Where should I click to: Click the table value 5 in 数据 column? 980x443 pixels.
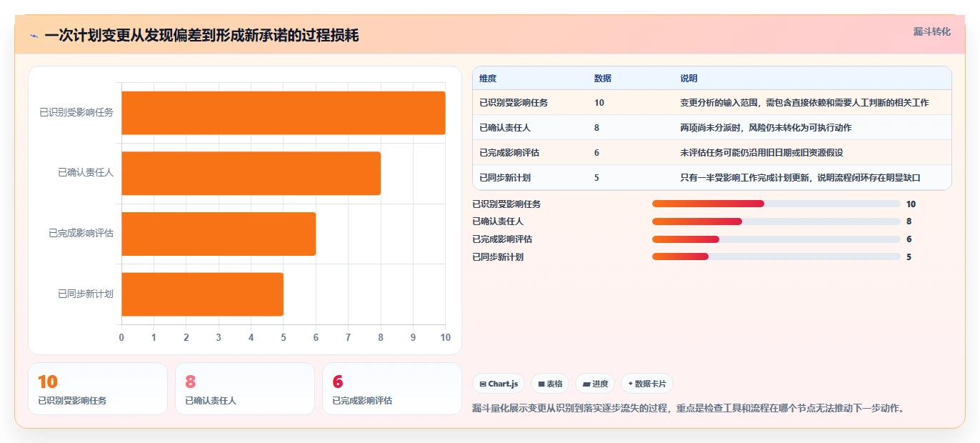(597, 178)
